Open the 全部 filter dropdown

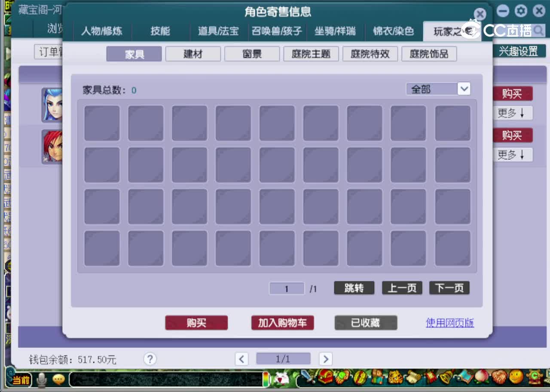(438, 89)
